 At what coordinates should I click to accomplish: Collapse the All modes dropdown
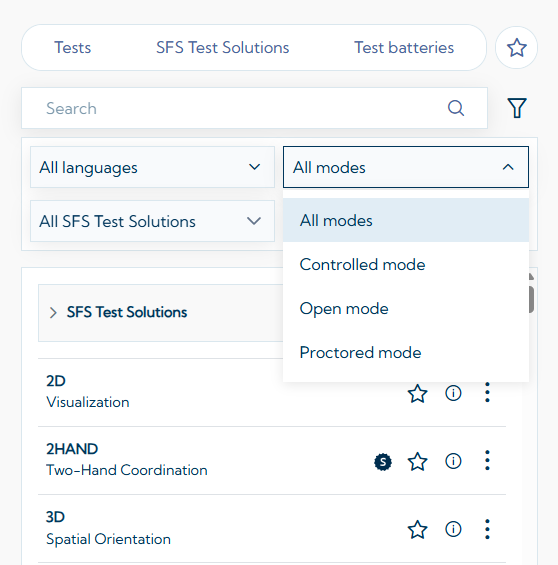click(406, 167)
